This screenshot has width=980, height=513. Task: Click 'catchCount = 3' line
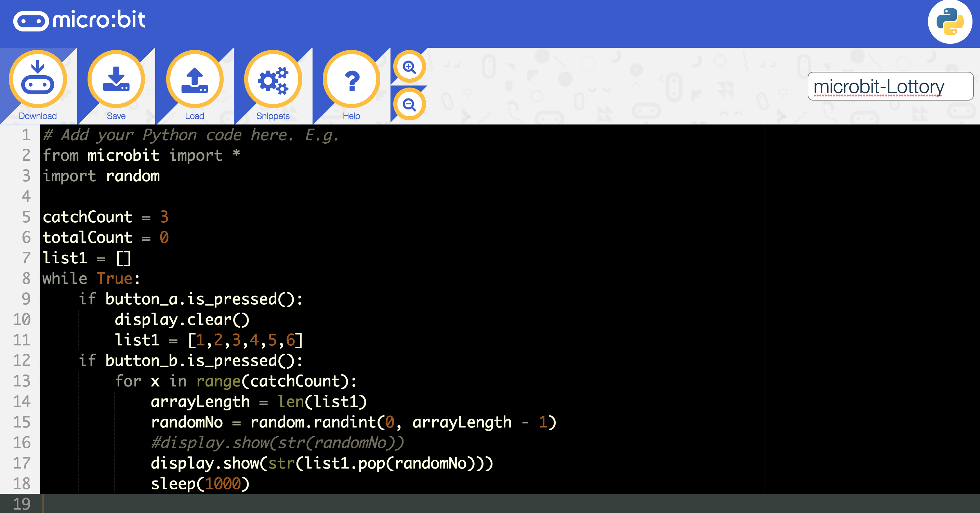pyautogui.click(x=105, y=217)
